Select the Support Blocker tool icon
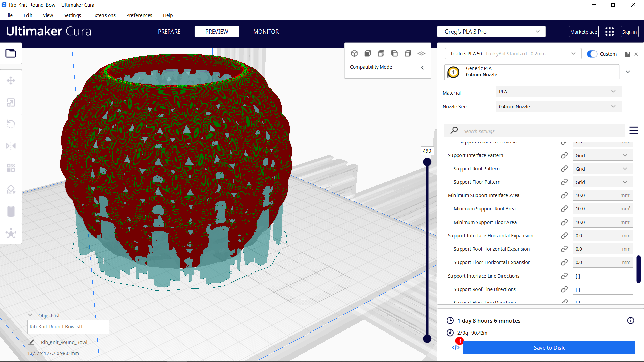The width and height of the screenshot is (644, 362). click(x=11, y=190)
